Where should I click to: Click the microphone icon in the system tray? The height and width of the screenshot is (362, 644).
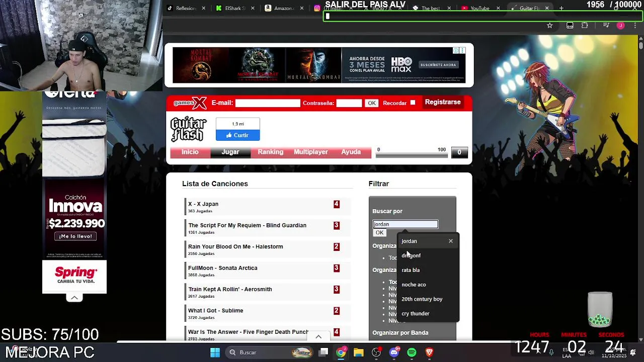(551, 352)
